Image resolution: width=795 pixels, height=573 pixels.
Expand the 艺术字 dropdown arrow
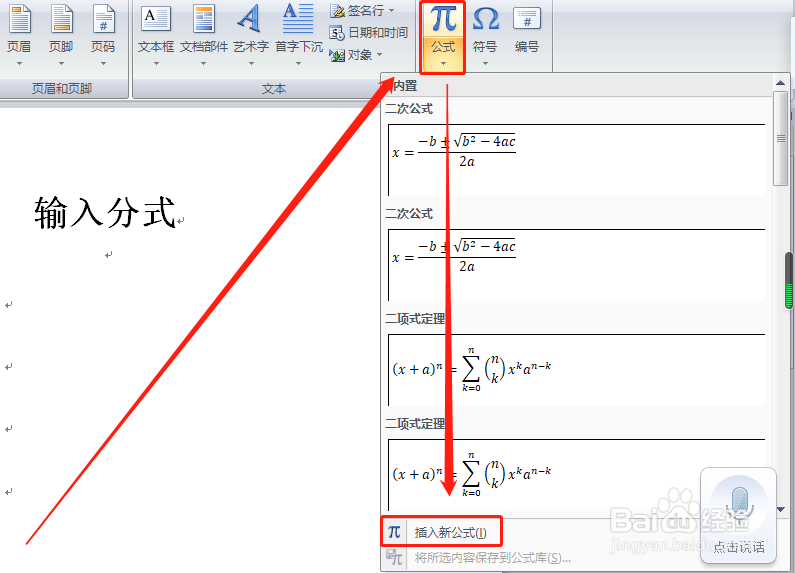[251, 63]
